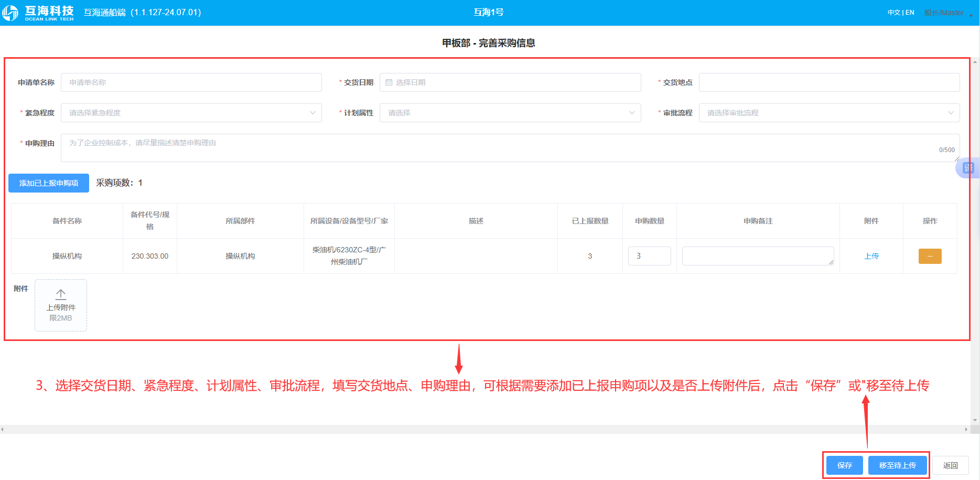Click the 申购备注 column header

758,221
